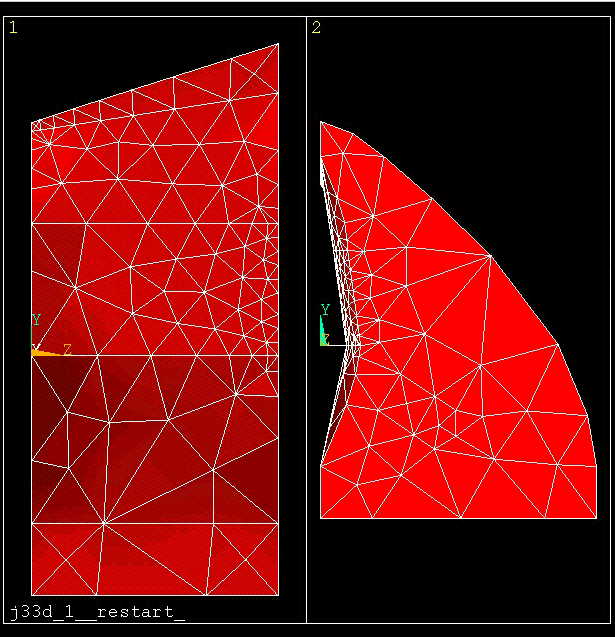Pick the bottom-right corner node of left mesh
The image size is (615, 637).
(x=278, y=595)
